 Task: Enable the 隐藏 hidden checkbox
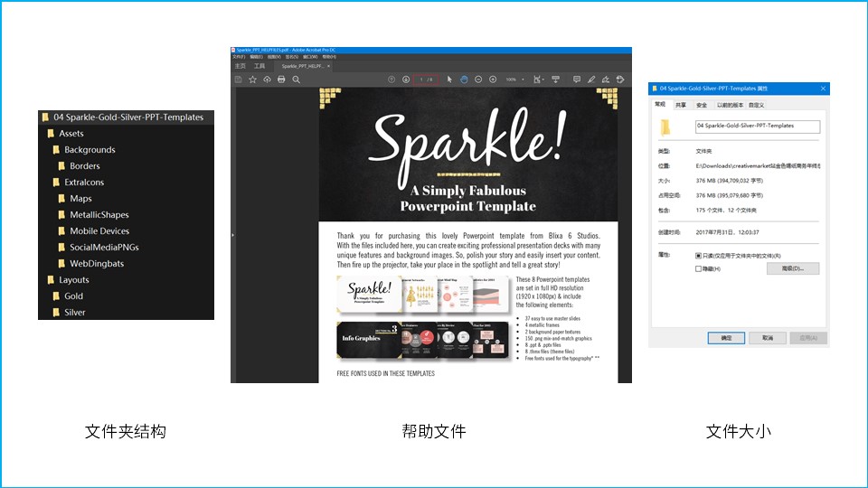coord(698,268)
